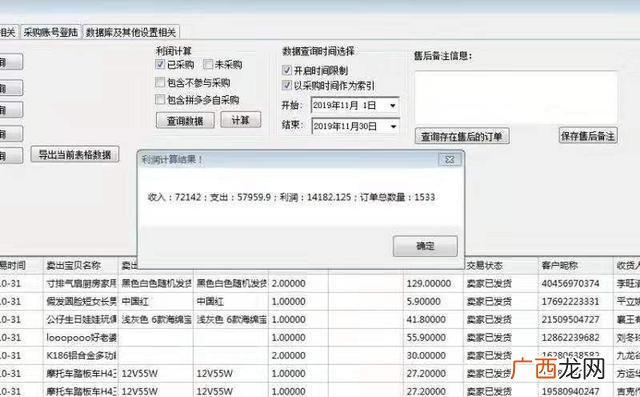640x397 pixels.
Task: Focus the 售后备注信息 text area
Action: [x=516, y=97]
